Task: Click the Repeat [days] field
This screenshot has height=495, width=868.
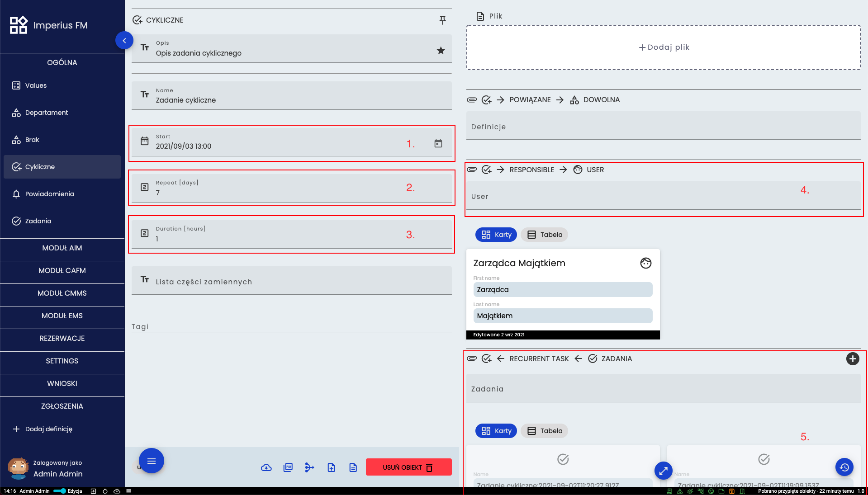Action: point(291,188)
